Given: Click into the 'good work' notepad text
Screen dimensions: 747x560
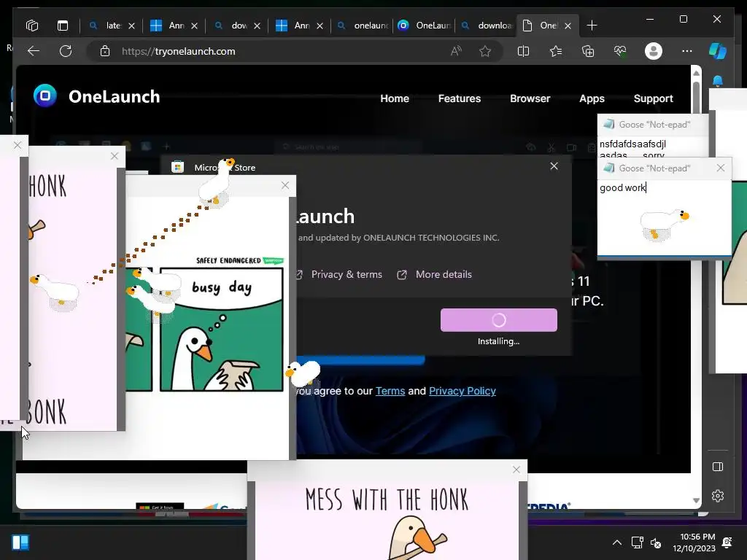Looking at the screenshot, I should click(622, 187).
